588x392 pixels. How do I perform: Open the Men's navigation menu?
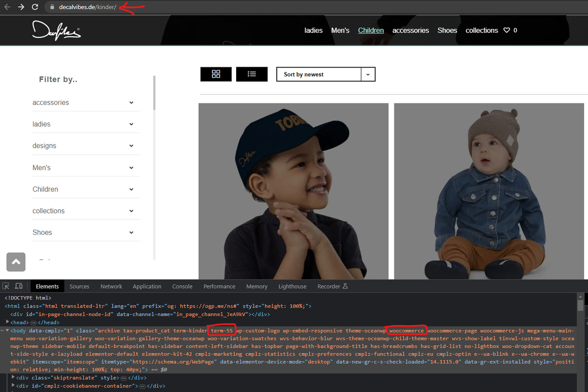tap(340, 30)
